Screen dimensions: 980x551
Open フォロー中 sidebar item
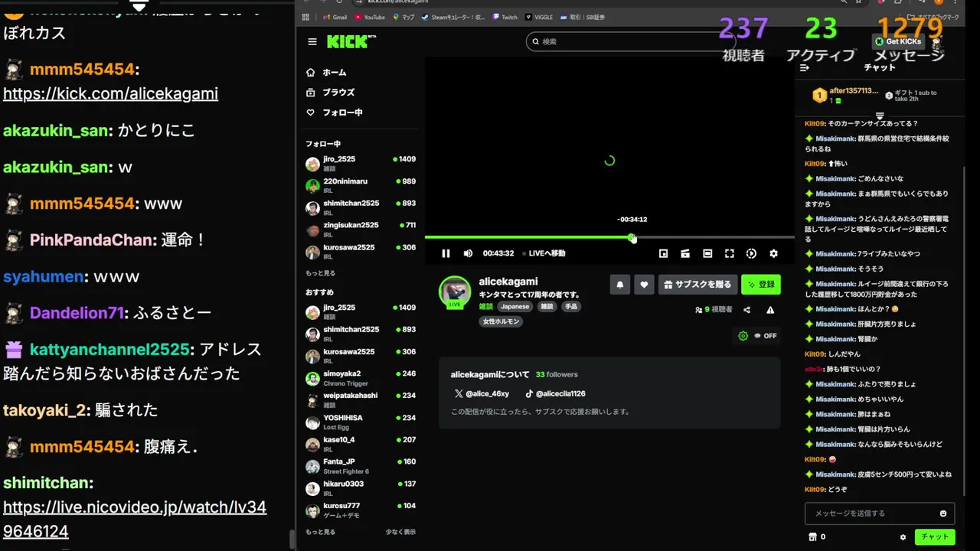334,112
